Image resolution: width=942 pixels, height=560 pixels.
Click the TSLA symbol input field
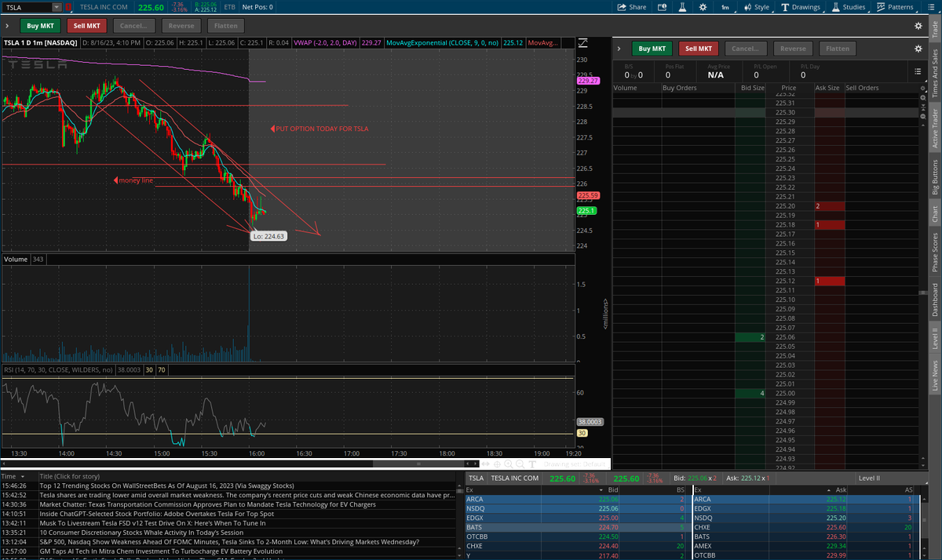27,7
